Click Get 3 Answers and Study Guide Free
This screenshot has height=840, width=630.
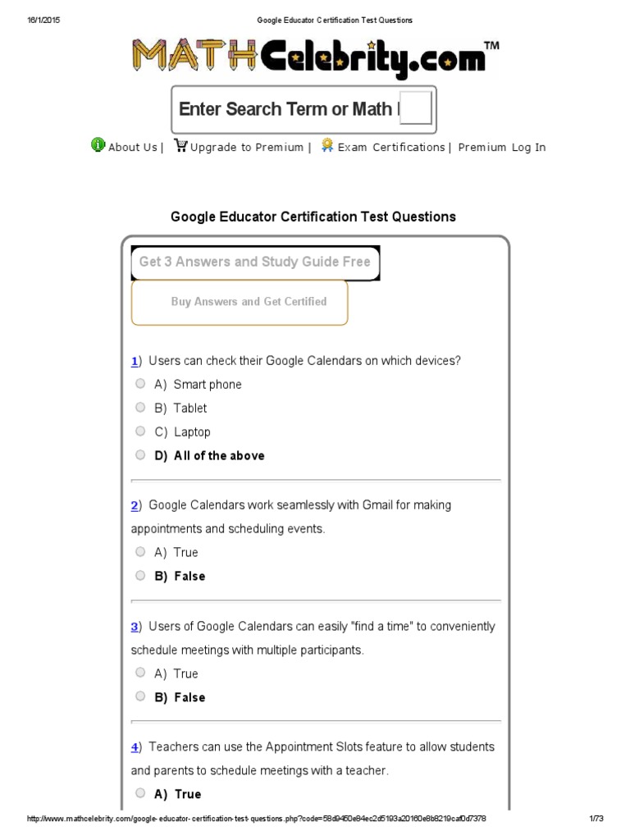point(255,262)
